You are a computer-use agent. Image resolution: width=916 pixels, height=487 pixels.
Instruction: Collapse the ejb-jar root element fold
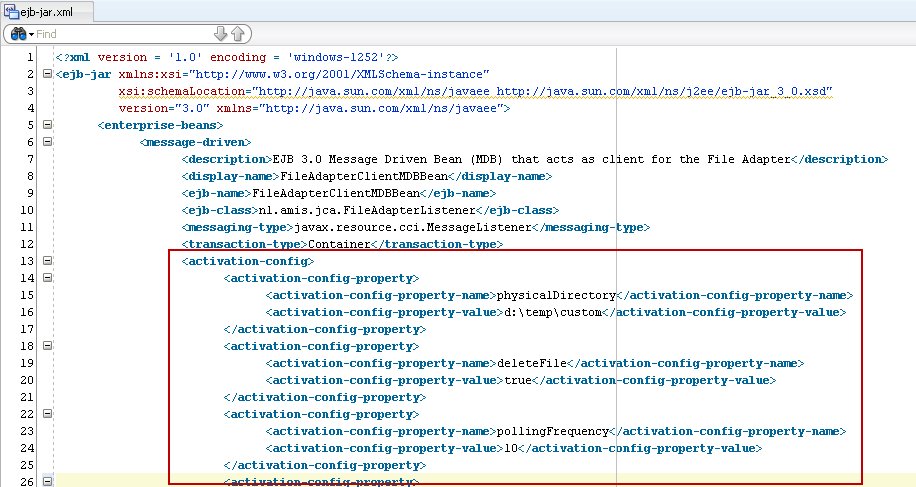tap(46, 75)
